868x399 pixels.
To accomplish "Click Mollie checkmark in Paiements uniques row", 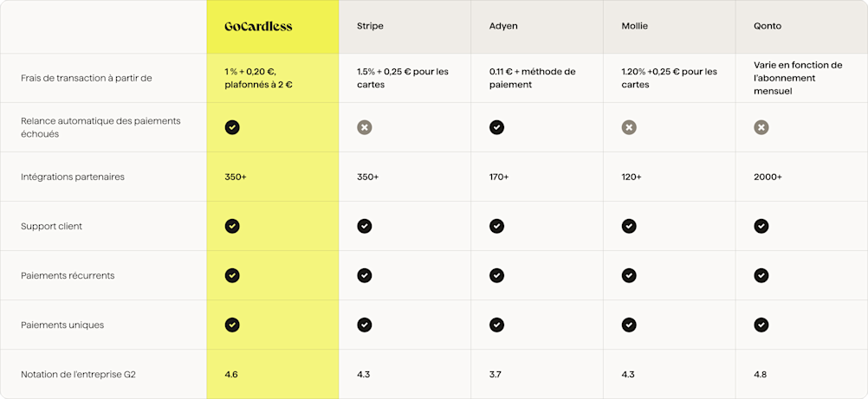I will [629, 325].
